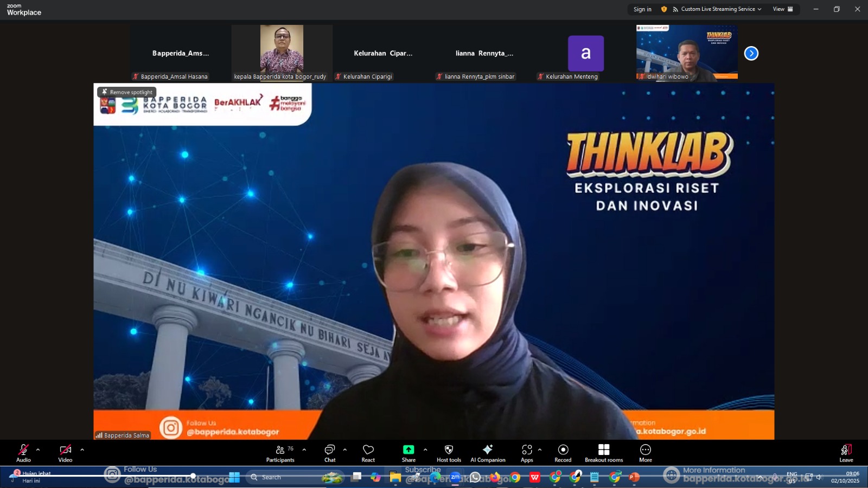Viewport: 868px width, 488px height.
Task: Click the Sign in button
Action: coord(642,9)
